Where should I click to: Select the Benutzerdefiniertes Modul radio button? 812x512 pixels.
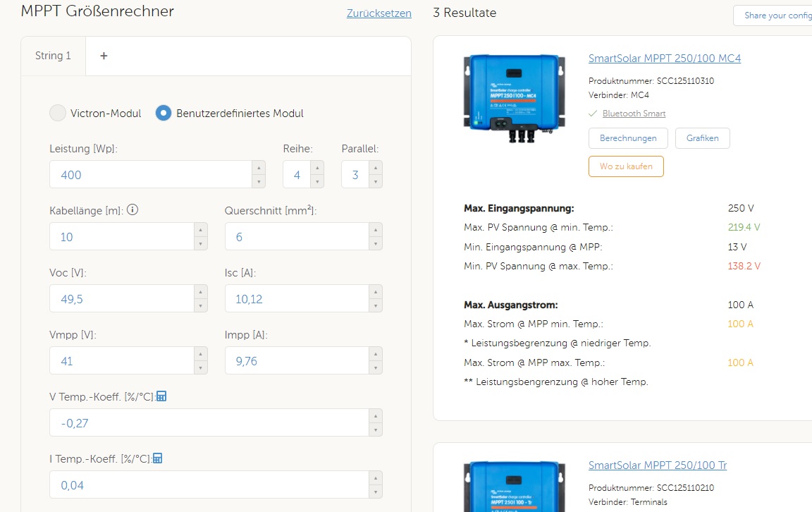click(163, 113)
